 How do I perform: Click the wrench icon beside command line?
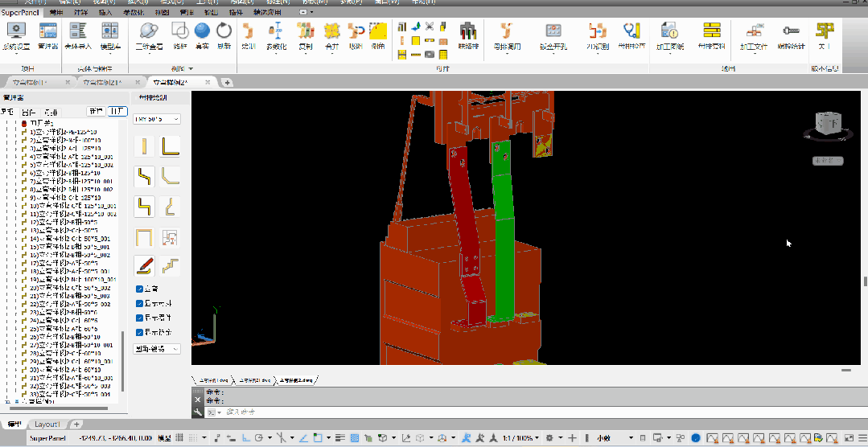point(197,412)
